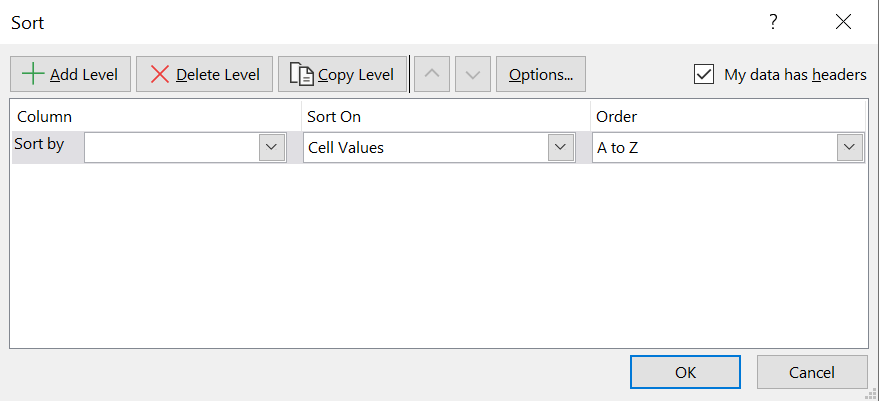The width and height of the screenshot is (879, 401).
Task: Confirm sorting with the OK button
Action: [x=685, y=372]
